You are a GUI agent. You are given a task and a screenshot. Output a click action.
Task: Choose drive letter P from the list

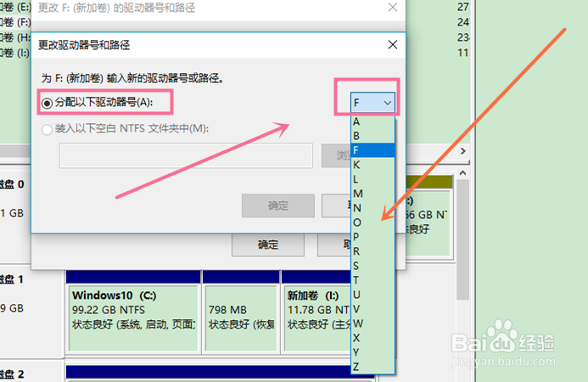click(x=372, y=237)
